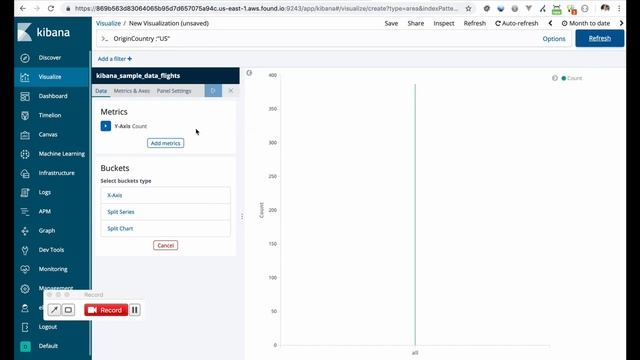Viewport: 640px width, 360px height.
Task: Step time range forward with right chevron
Action: pos(621,23)
